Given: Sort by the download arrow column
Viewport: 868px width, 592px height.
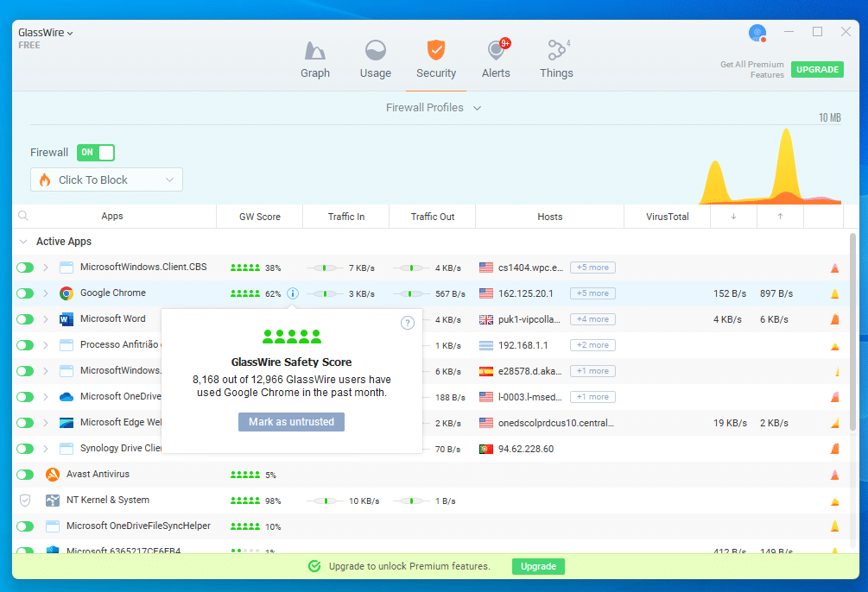Looking at the screenshot, I should click(733, 217).
